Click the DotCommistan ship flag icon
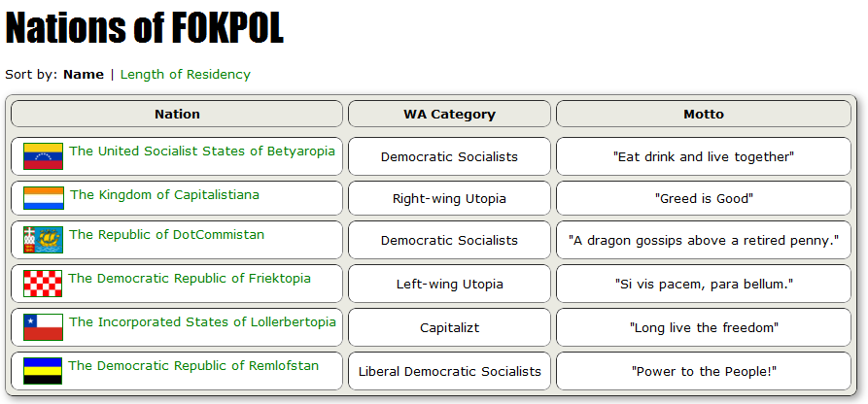This screenshot has height=404, width=868. click(43, 240)
